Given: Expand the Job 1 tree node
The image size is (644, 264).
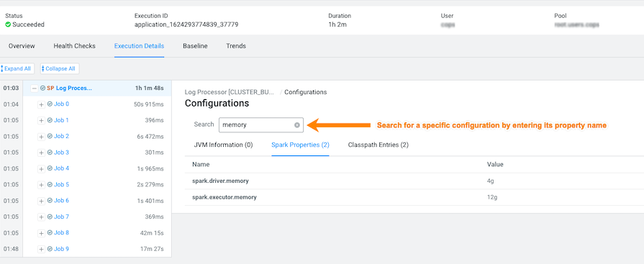Looking at the screenshot, I should coord(41,121).
